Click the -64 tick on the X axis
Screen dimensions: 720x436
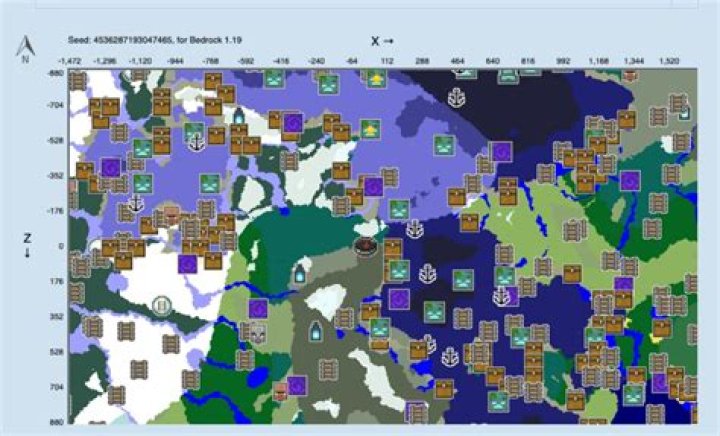pyautogui.click(x=352, y=60)
